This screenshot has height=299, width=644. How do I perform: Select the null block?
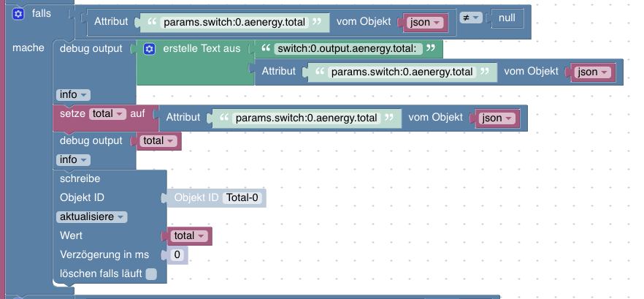pos(507,18)
